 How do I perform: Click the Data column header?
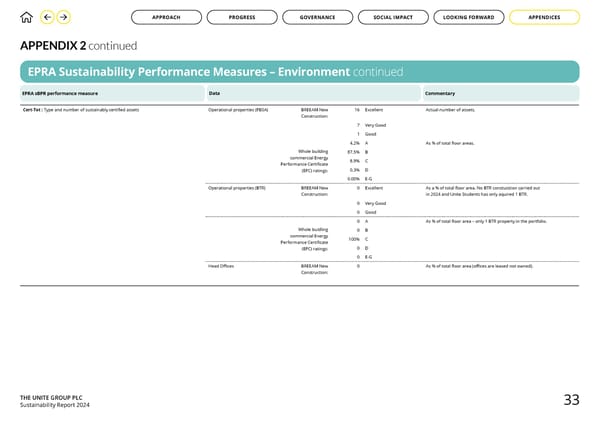point(214,93)
